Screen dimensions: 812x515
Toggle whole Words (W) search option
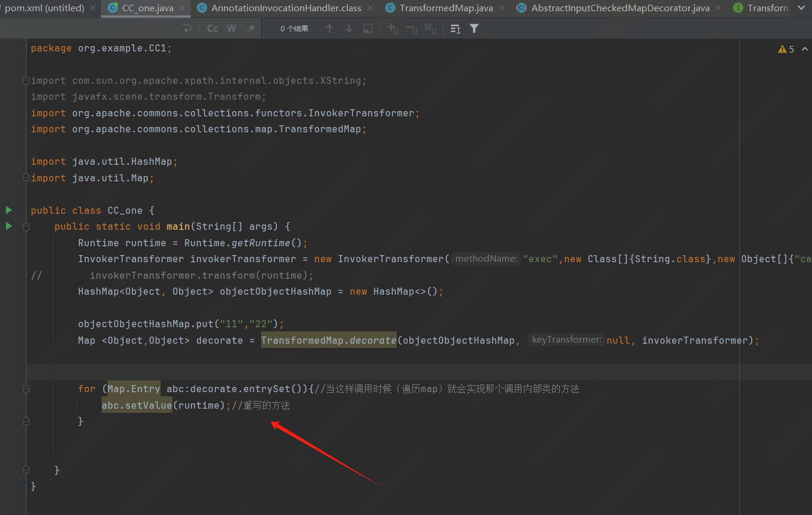(231, 28)
